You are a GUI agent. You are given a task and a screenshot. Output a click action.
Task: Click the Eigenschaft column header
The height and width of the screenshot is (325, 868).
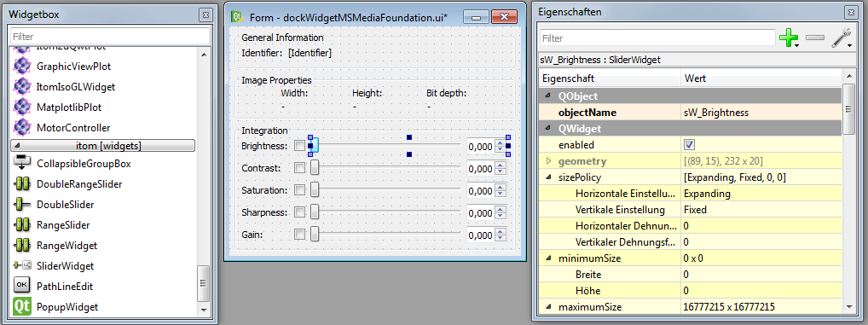pos(610,78)
